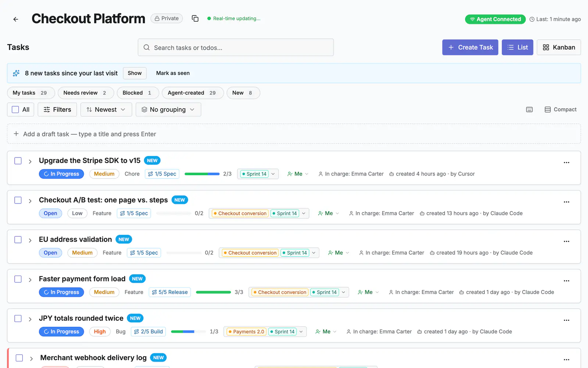This screenshot has height=368, width=588.
Task: Select the Faster payment form load checkbox
Action: pyautogui.click(x=18, y=279)
